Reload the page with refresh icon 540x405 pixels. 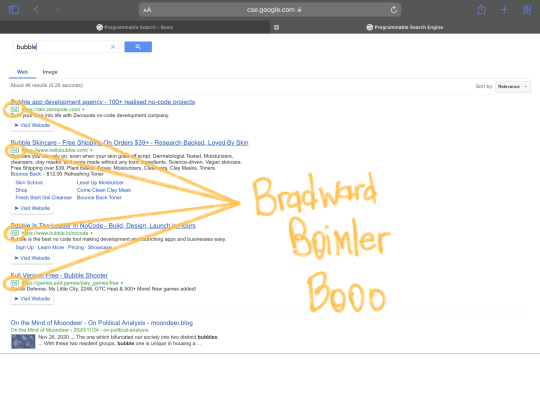[394, 10]
